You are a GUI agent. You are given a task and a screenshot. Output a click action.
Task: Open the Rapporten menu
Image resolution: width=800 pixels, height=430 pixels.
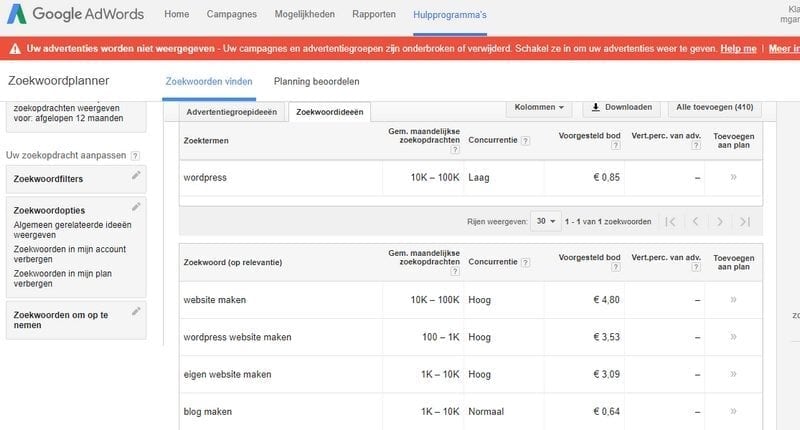tap(374, 14)
